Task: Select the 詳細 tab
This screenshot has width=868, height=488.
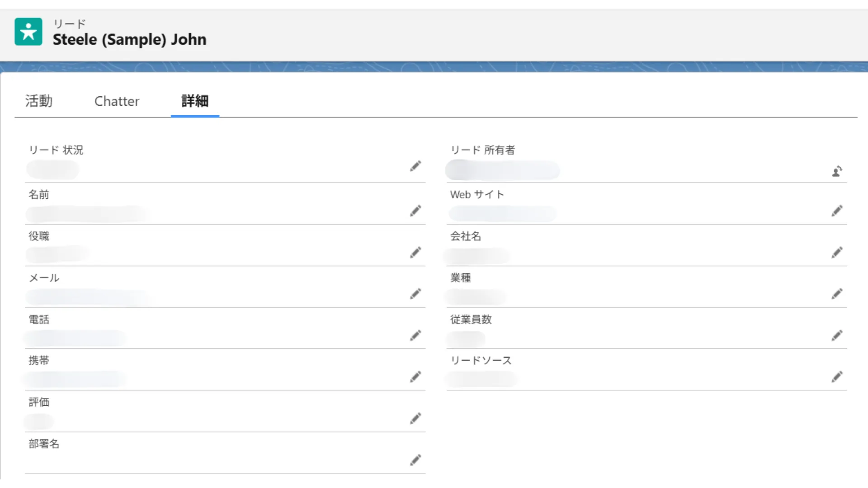Action: (x=195, y=101)
